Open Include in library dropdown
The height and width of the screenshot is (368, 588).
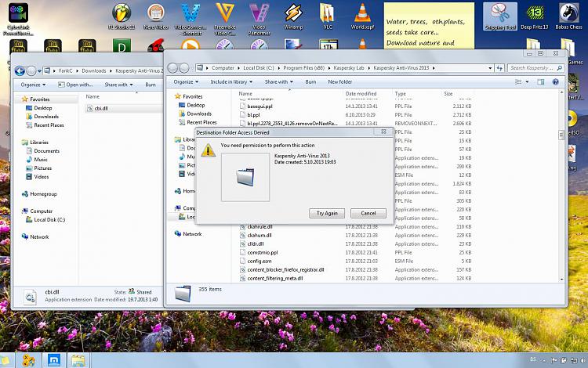(x=231, y=81)
